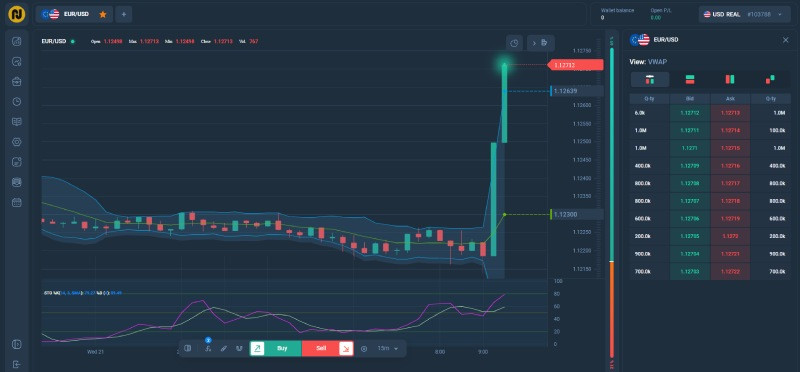Open indicators fx tool in chart toolbar
800x372 pixels.
click(208, 349)
